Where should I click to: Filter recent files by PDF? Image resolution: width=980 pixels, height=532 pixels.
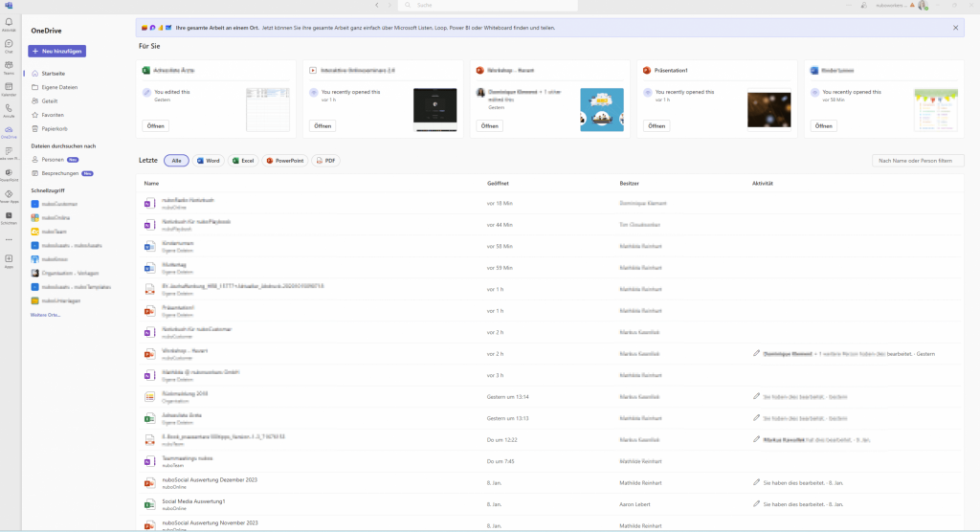pyautogui.click(x=325, y=161)
